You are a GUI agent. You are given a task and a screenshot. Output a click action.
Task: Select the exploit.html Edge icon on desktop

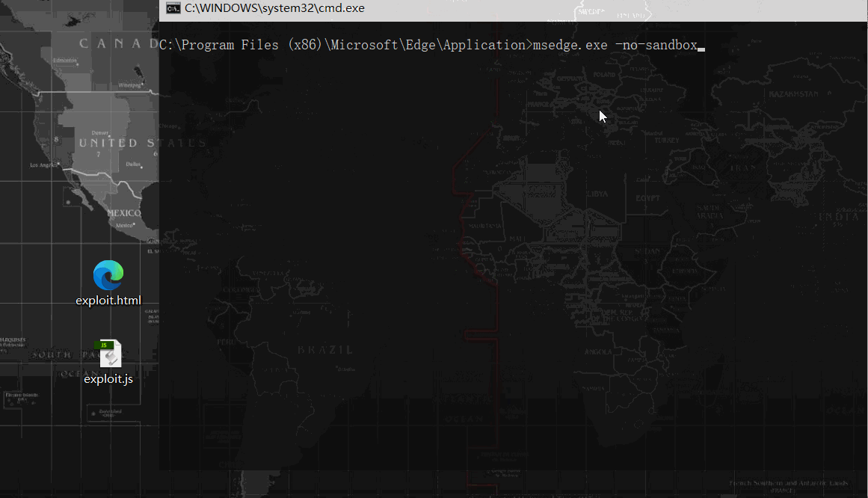(108, 274)
